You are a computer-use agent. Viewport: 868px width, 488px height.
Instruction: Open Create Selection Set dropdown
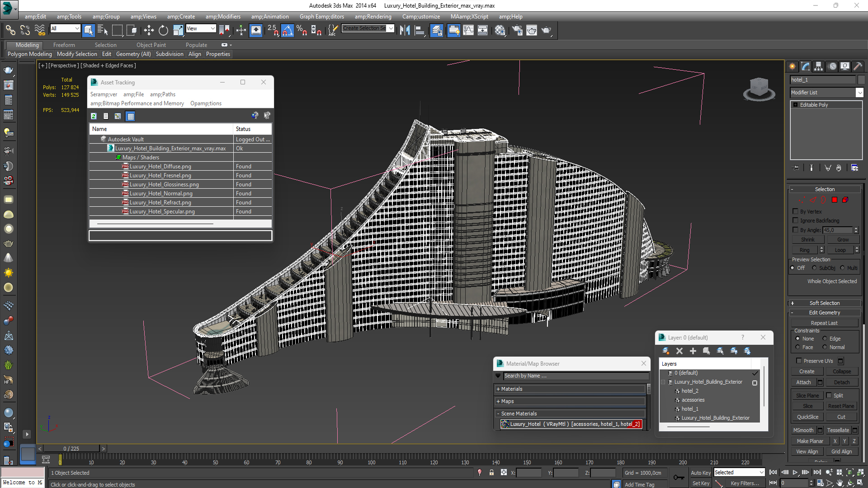(391, 28)
